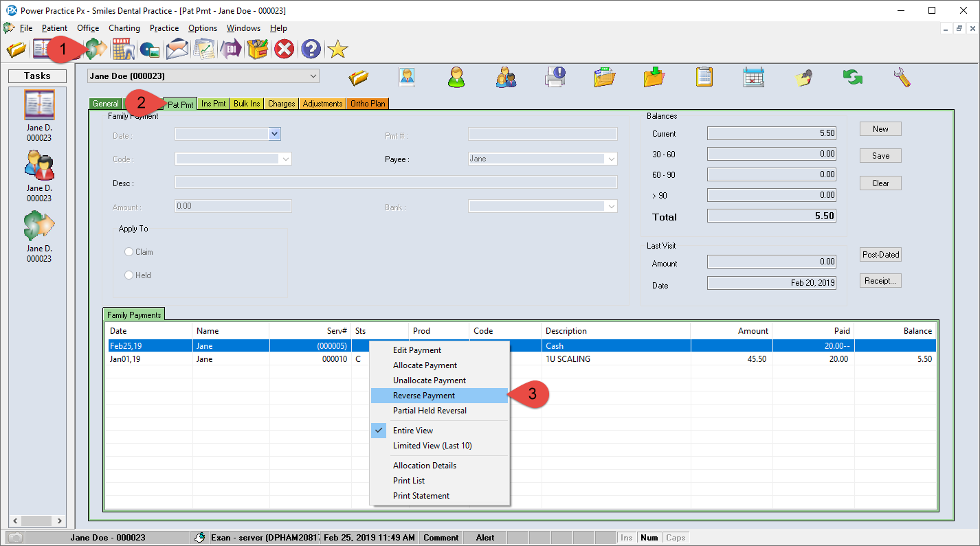Open the blue question mark help icon
The width and height of the screenshot is (980, 546).
pos(311,49)
